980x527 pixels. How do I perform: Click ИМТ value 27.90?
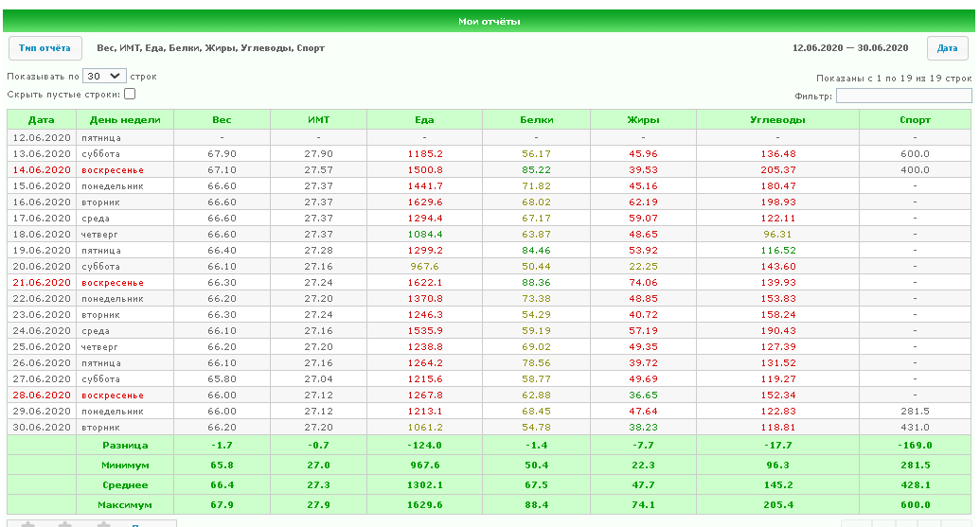coord(318,153)
